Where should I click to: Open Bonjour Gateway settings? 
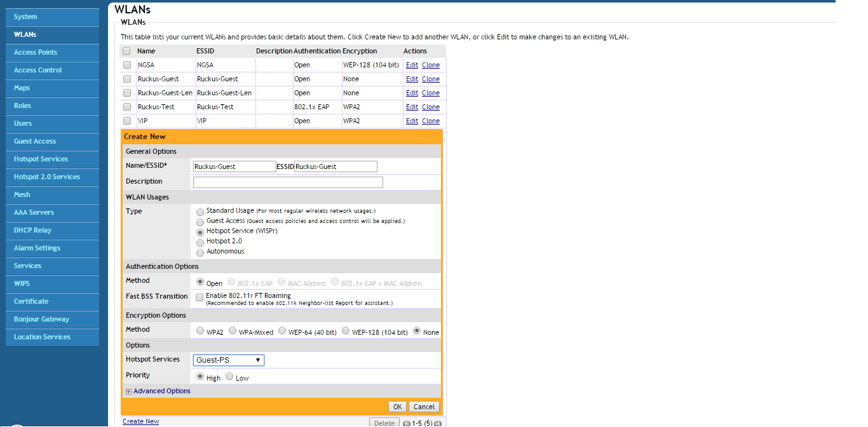pyautogui.click(x=52, y=319)
